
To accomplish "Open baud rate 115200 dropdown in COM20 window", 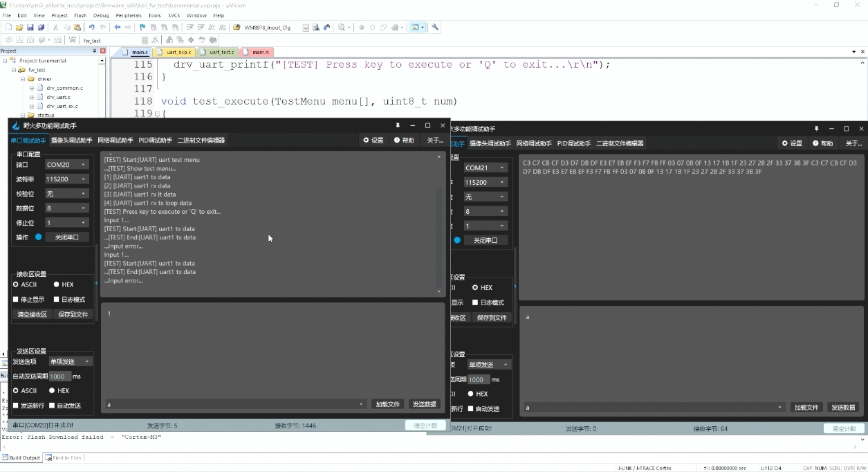I will click(66, 179).
